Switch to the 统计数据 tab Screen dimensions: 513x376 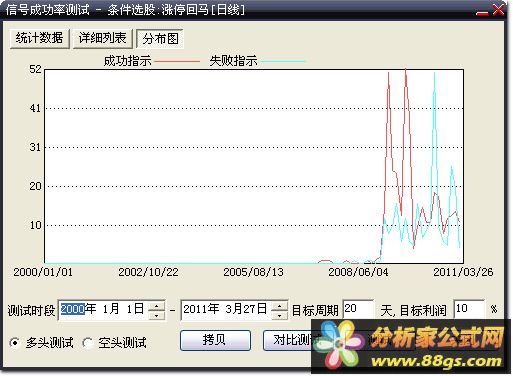pos(39,38)
